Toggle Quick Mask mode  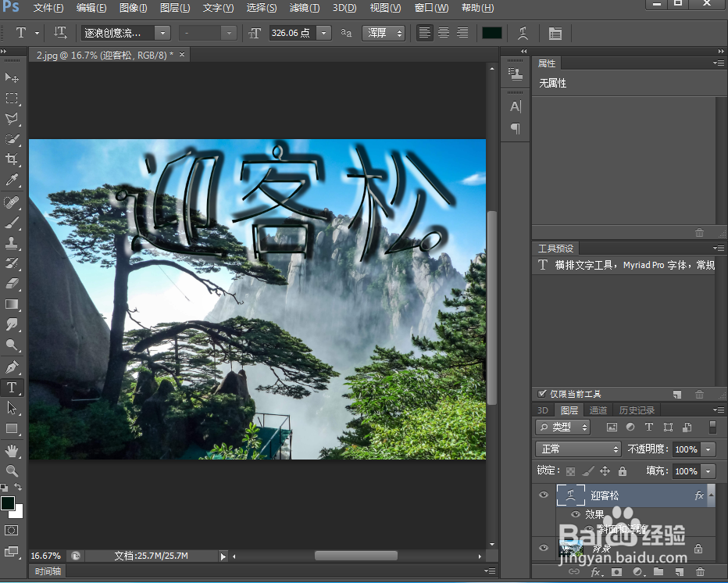click(x=12, y=531)
